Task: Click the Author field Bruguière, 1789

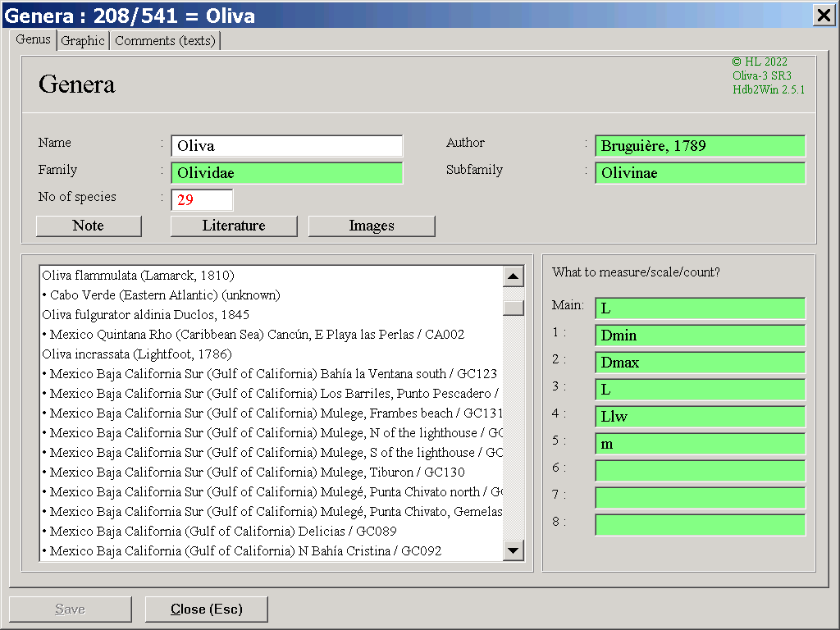Action: [x=700, y=146]
